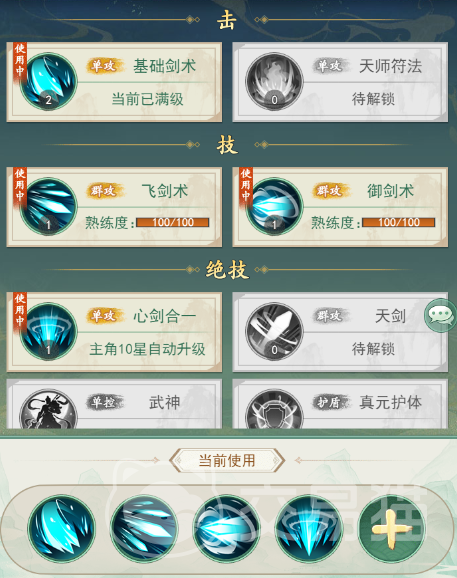Toggle the 使用中 ribbon on 御剑术 card

tap(246, 186)
